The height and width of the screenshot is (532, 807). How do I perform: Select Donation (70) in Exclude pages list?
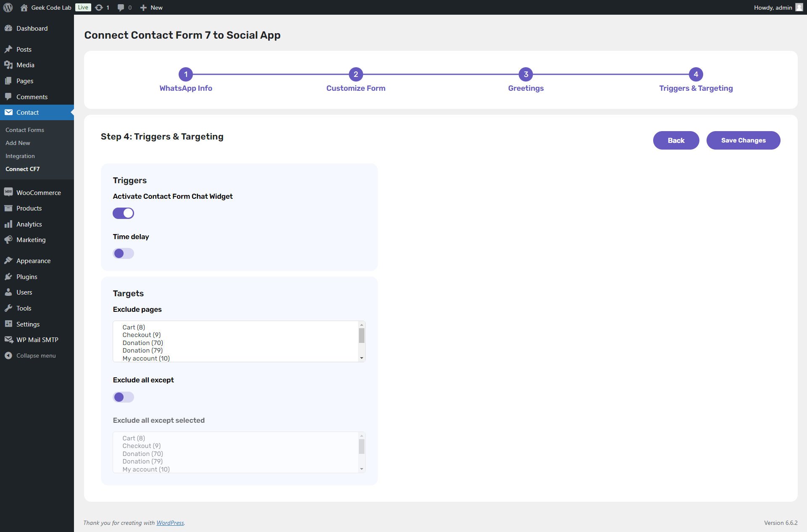point(142,343)
